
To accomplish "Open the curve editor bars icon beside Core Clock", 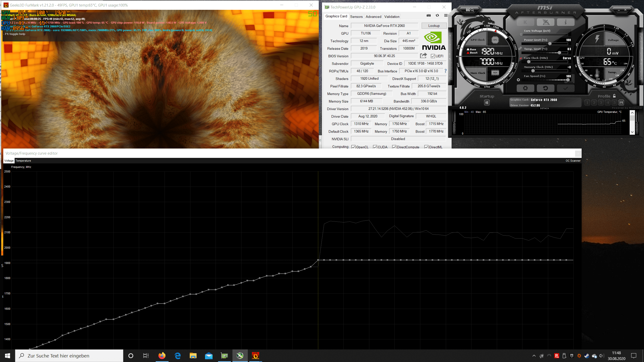I will [x=520, y=58].
